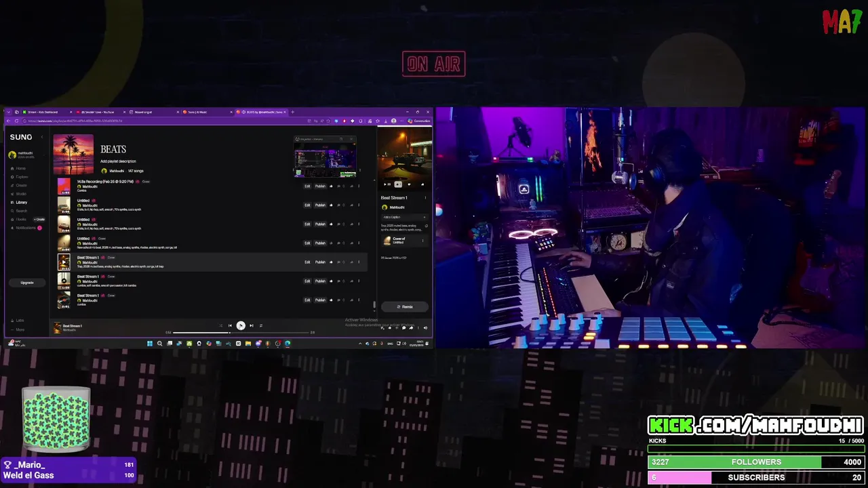The height and width of the screenshot is (488, 868).
Task: Open options menu beside Beat Stream 1 title
Action: coord(425,198)
